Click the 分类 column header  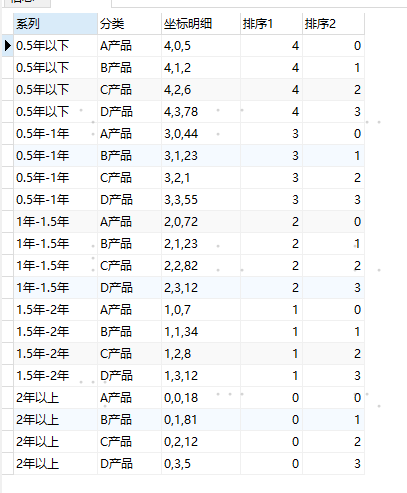coord(129,24)
